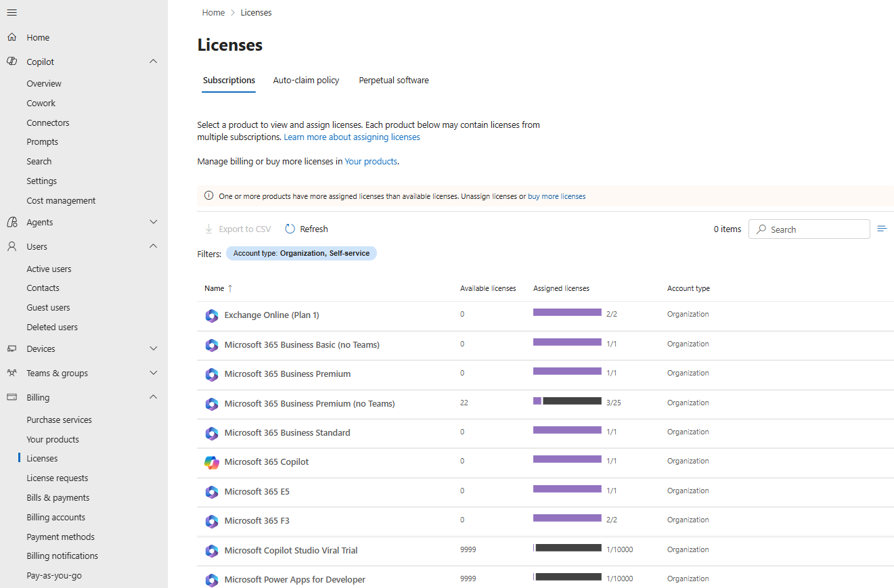Open License requests in sidebar
This screenshot has width=894, height=588.
pyautogui.click(x=58, y=478)
